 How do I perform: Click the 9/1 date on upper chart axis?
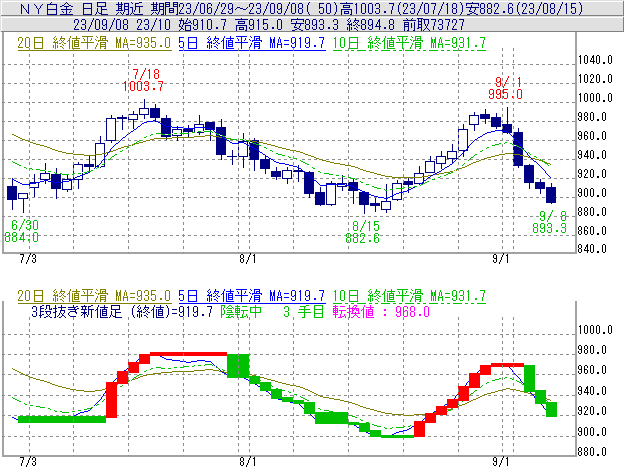[501, 259]
